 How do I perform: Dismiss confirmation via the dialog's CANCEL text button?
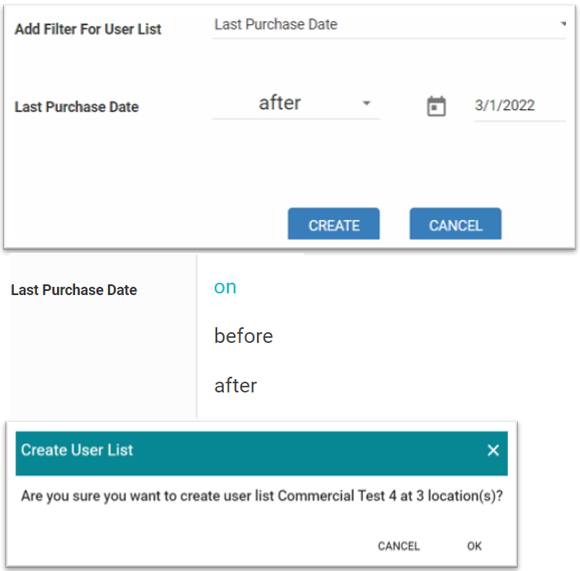pos(398,546)
